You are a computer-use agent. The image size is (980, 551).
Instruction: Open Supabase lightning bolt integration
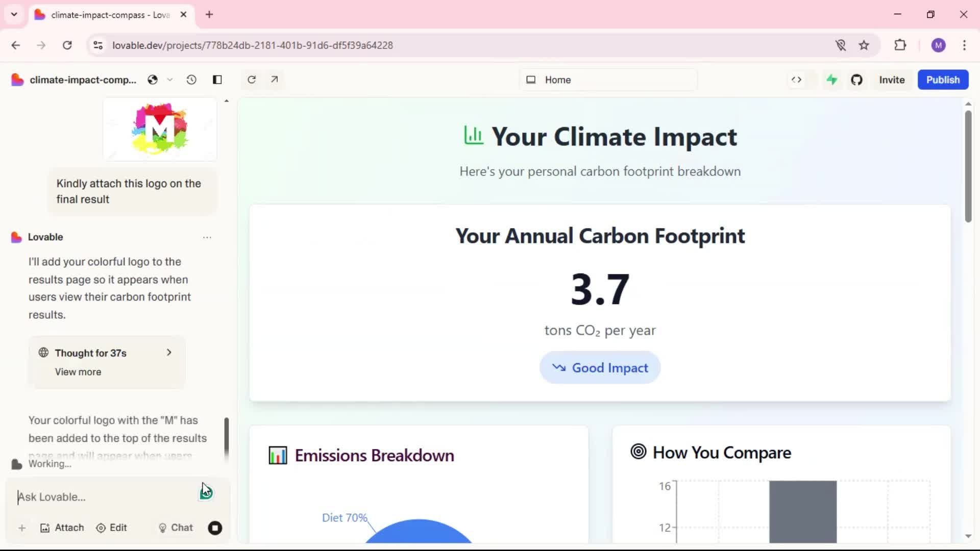[832, 80]
